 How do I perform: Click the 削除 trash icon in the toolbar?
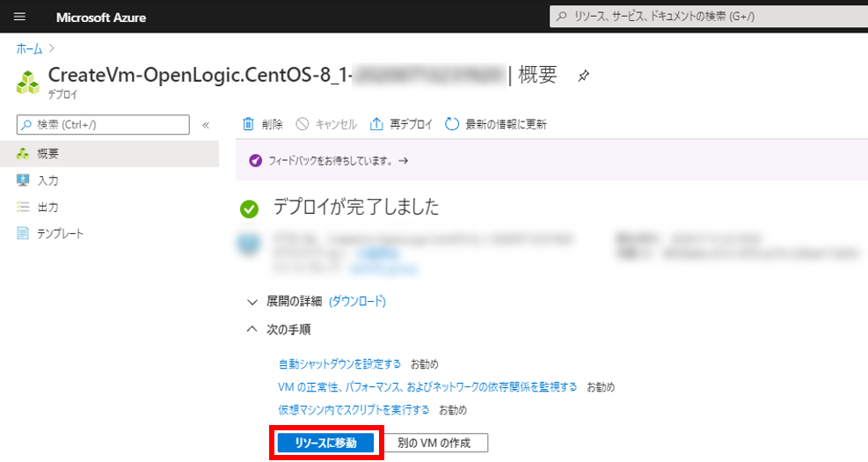tap(249, 124)
